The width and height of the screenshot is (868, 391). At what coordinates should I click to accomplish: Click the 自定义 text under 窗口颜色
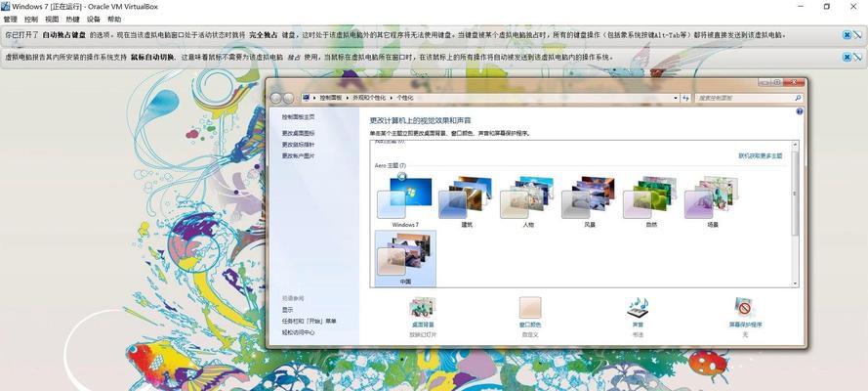pyautogui.click(x=530, y=334)
